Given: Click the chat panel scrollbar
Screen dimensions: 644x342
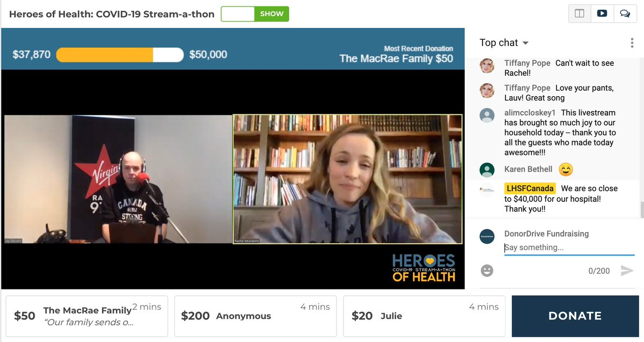Looking at the screenshot, I should tap(641, 209).
